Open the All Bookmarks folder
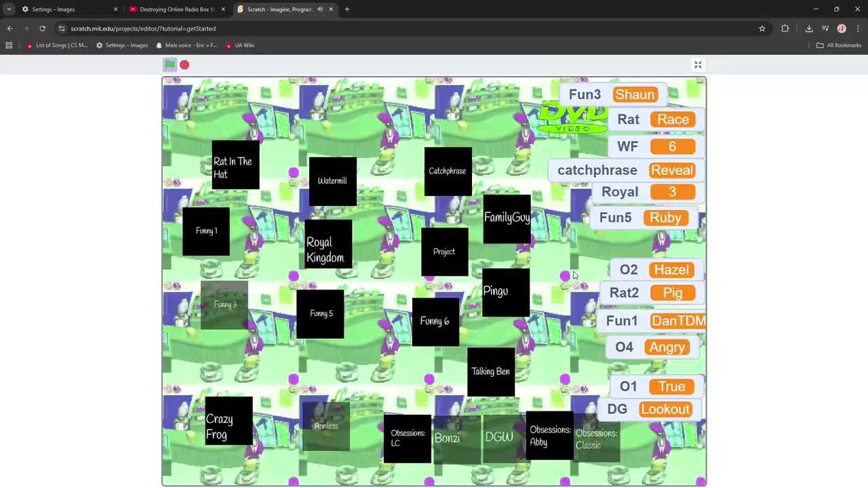 coord(839,45)
